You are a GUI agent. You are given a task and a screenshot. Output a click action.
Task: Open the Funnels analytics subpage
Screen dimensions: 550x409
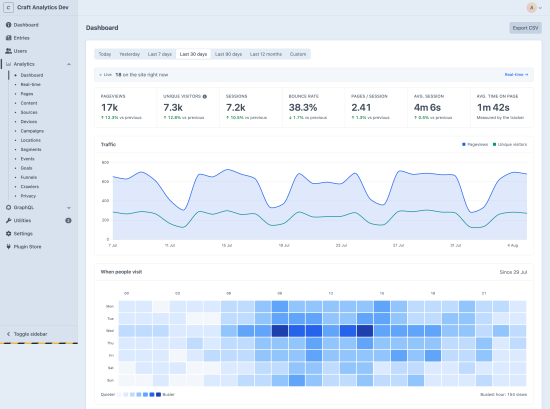point(28,177)
